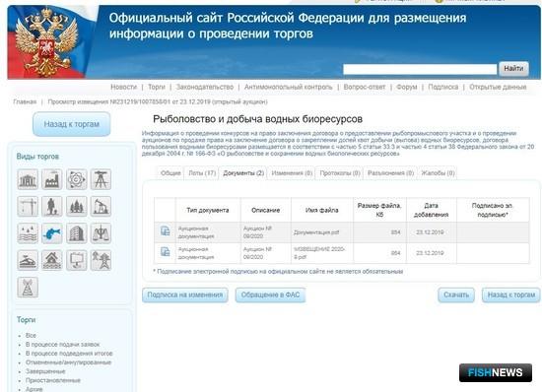
Task: Select the Документы (2) tab
Action: click(x=243, y=173)
